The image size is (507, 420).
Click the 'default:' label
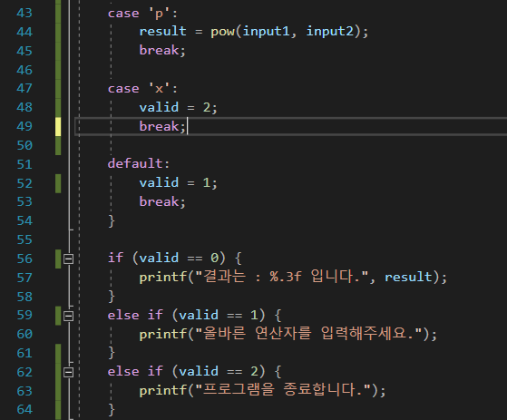[139, 163]
